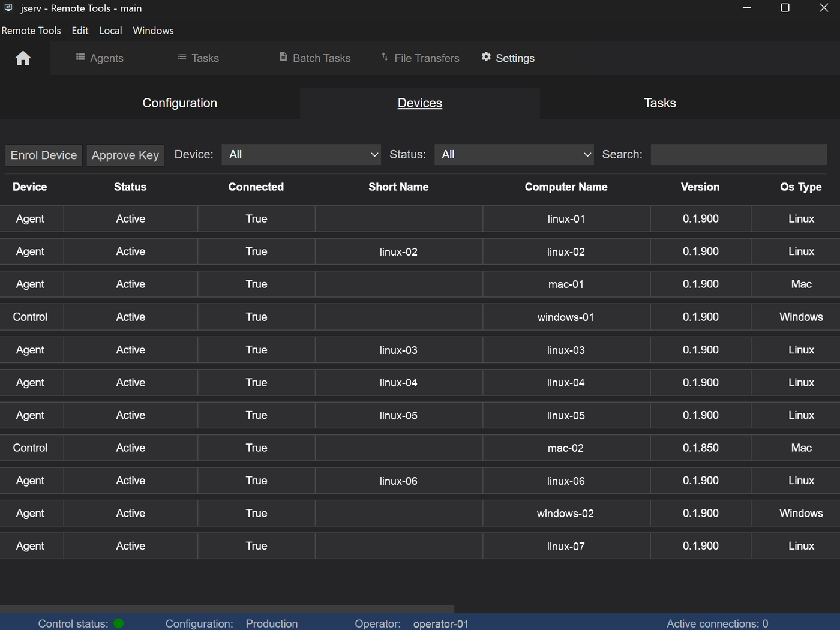Click the horizontal scrollbar at the bottom
Viewport: 840px width, 630px height.
227,609
